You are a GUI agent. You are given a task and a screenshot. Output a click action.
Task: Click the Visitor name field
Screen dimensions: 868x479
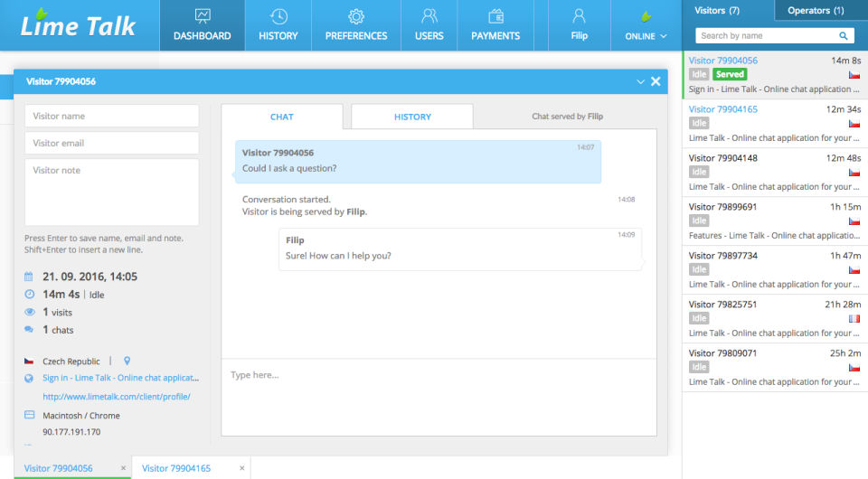[x=112, y=117]
